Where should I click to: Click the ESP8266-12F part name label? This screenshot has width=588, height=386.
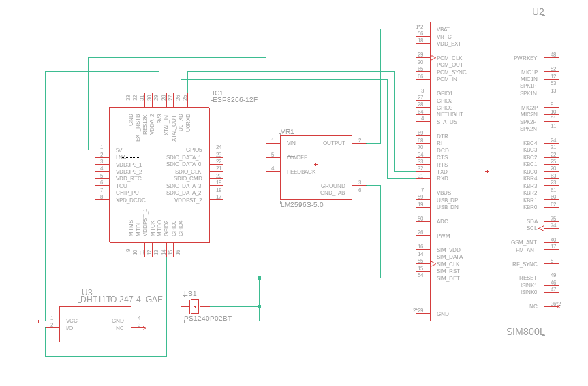236,100
